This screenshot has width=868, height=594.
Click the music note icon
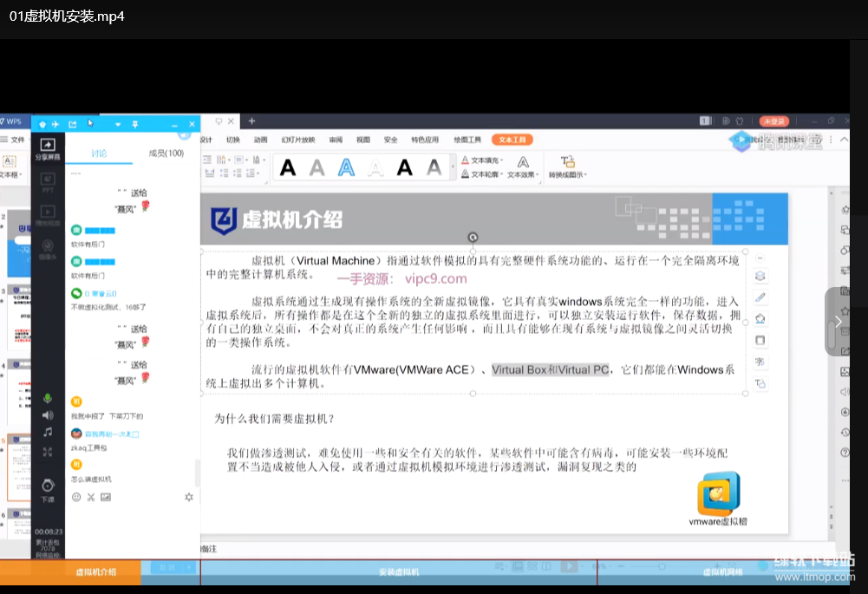48,432
